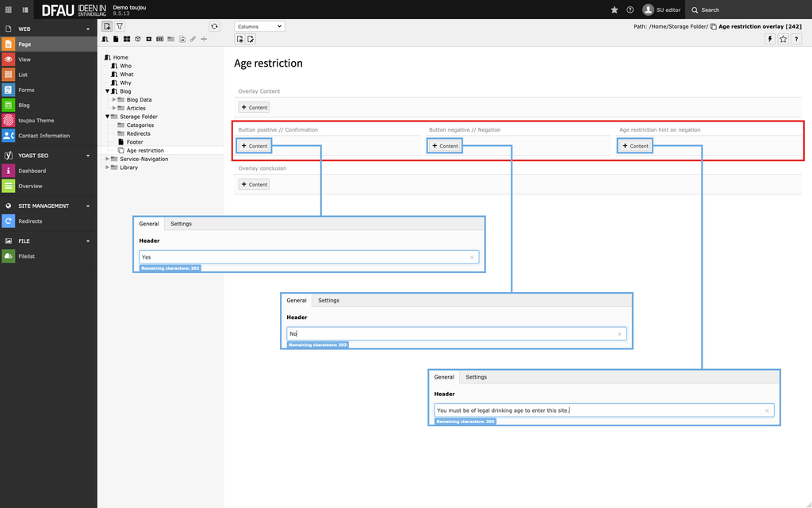
Task: Expand the Service-Navigation tree node
Action: 108,159
